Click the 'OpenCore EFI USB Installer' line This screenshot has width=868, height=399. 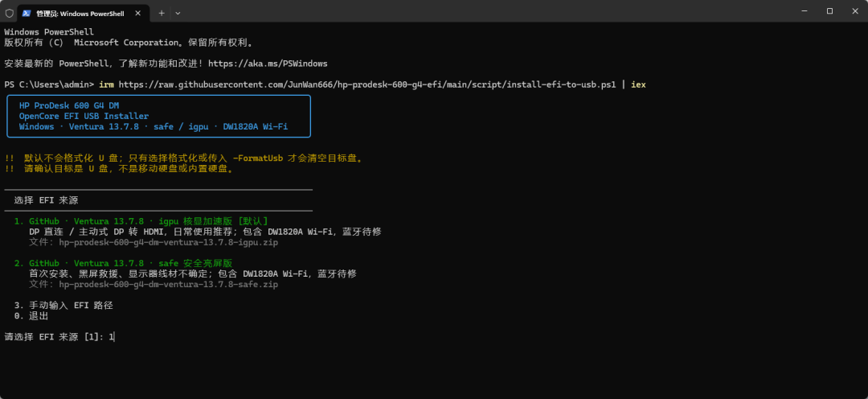pos(84,117)
